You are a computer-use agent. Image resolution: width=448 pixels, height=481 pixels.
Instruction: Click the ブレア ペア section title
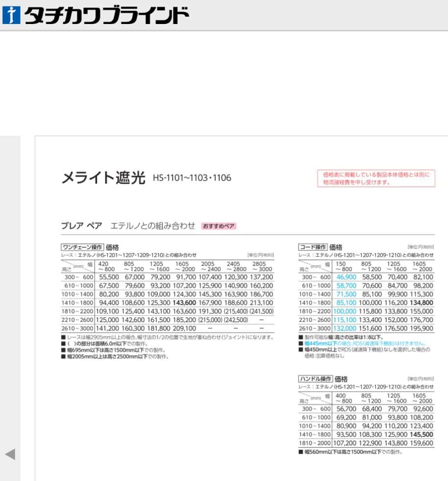[x=82, y=226]
